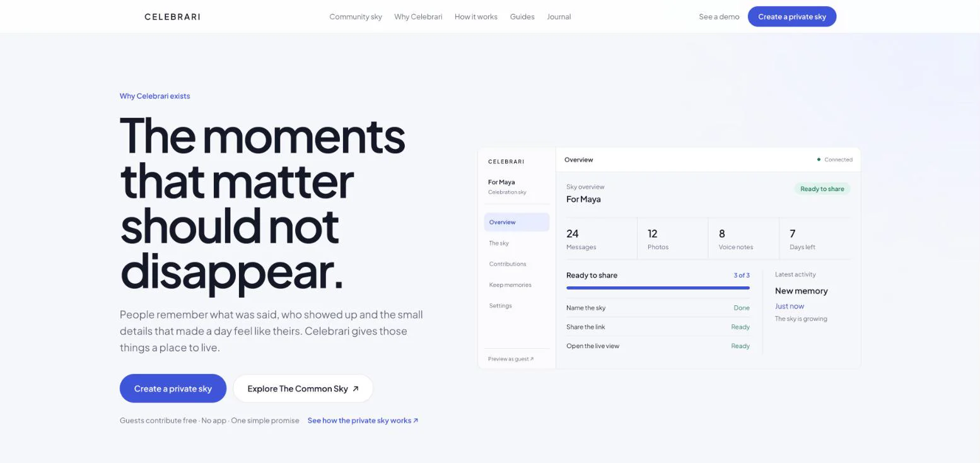
Task: Click the Name the sky checklist row
Action: coord(658,308)
